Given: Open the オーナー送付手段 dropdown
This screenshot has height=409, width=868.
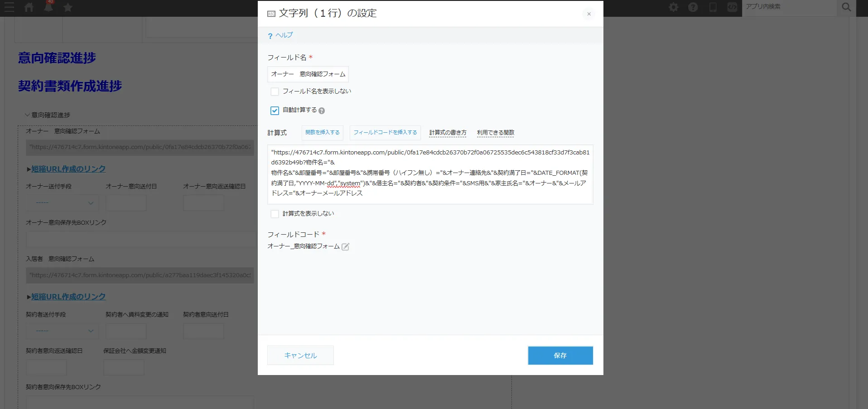Looking at the screenshot, I should point(62,203).
